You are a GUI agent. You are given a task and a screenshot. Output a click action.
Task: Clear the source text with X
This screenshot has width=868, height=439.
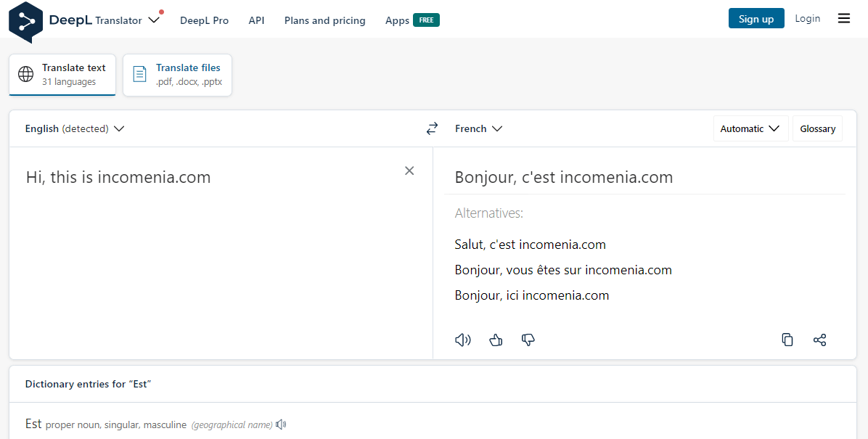tap(409, 171)
